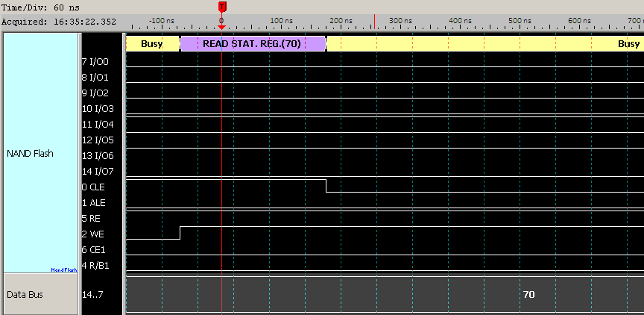Click the left Busy decode segment
The height and width of the screenshot is (315, 644).
pyautogui.click(x=153, y=43)
